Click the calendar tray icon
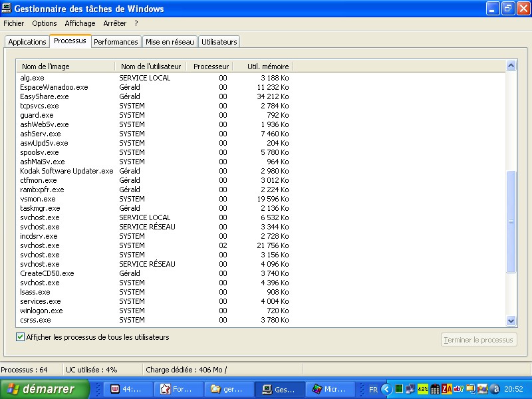The image size is (532, 399). pos(435,389)
